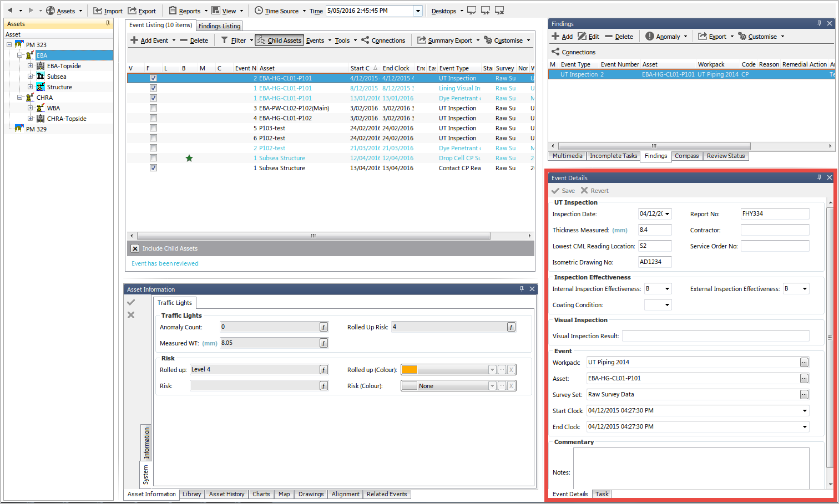The height and width of the screenshot is (504, 839).
Task: Click the Report No input field
Action: coord(775,214)
